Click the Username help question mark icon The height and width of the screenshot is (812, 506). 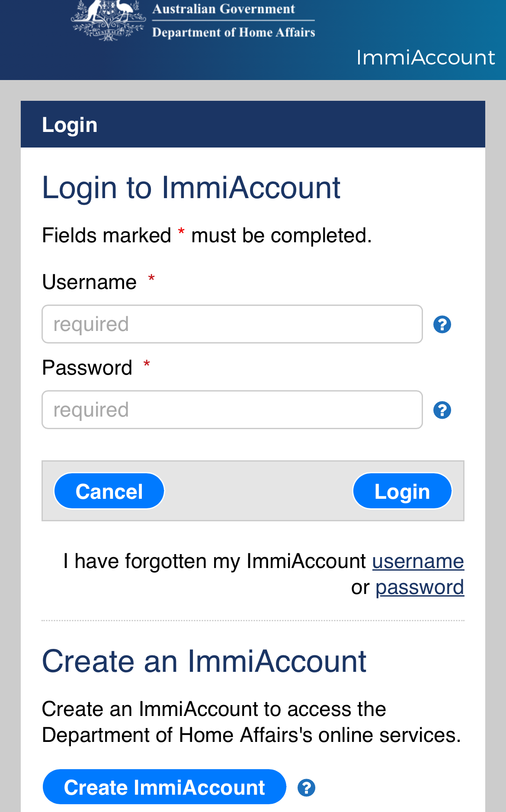[442, 324]
